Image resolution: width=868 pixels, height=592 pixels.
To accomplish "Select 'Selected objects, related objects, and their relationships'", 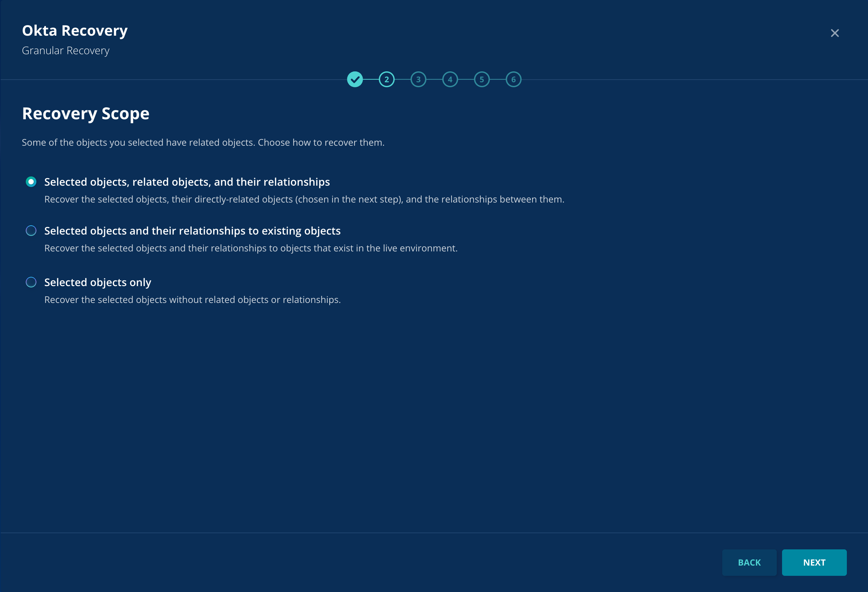I will coord(31,182).
